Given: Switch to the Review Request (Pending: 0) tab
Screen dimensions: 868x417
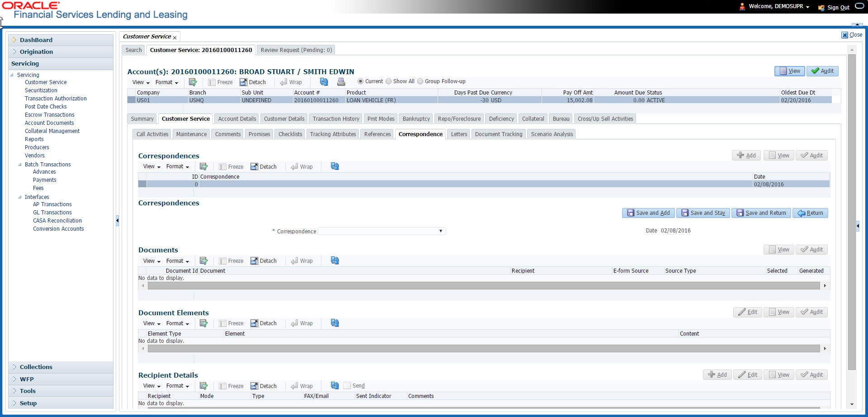Looking at the screenshot, I should tap(296, 50).
